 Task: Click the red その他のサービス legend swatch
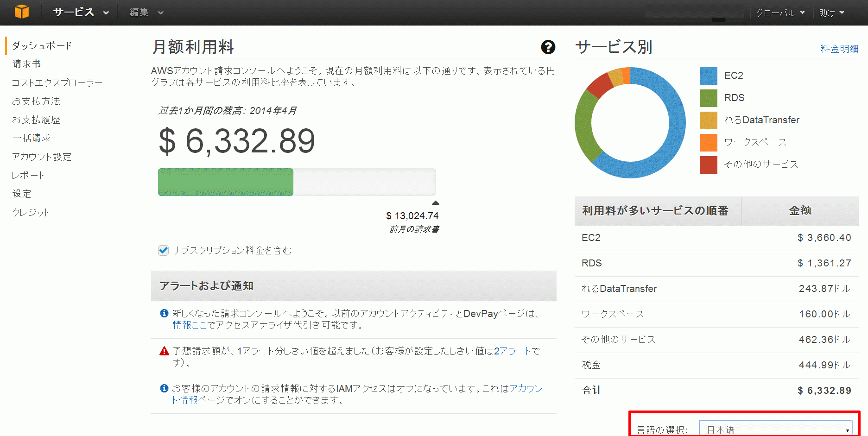coord(708,164)
